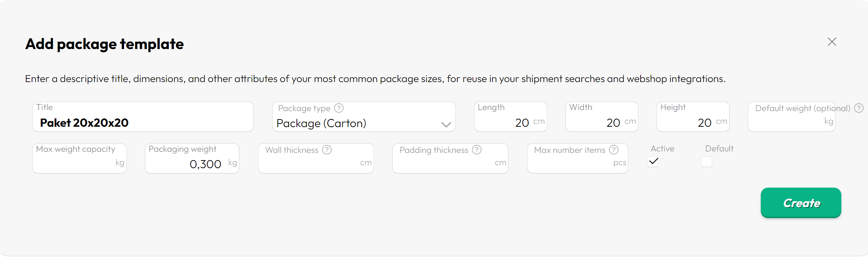Viewport: 868px width, 268px height.
Task: Enable the Default checkbox
Action: pos(706,162)
